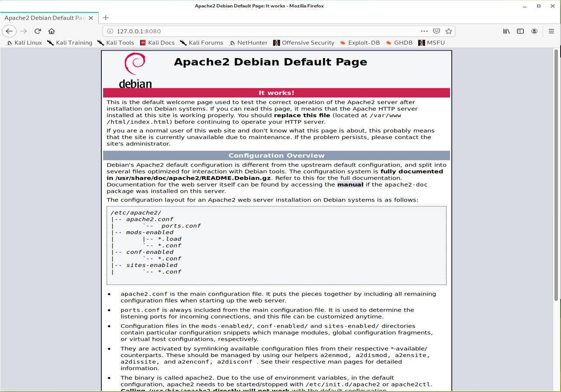Image resolution: width=561 pixels, height=392 pixels.
Task: Open the Kali Docs bookmark
Action: (157, 43)
